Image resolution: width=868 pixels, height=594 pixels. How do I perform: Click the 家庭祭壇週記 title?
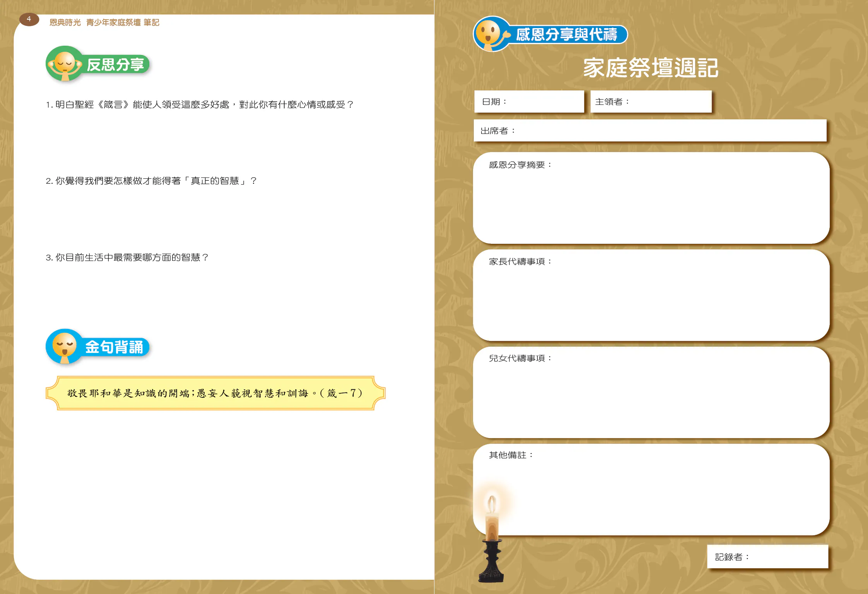[x=651, y=68]
